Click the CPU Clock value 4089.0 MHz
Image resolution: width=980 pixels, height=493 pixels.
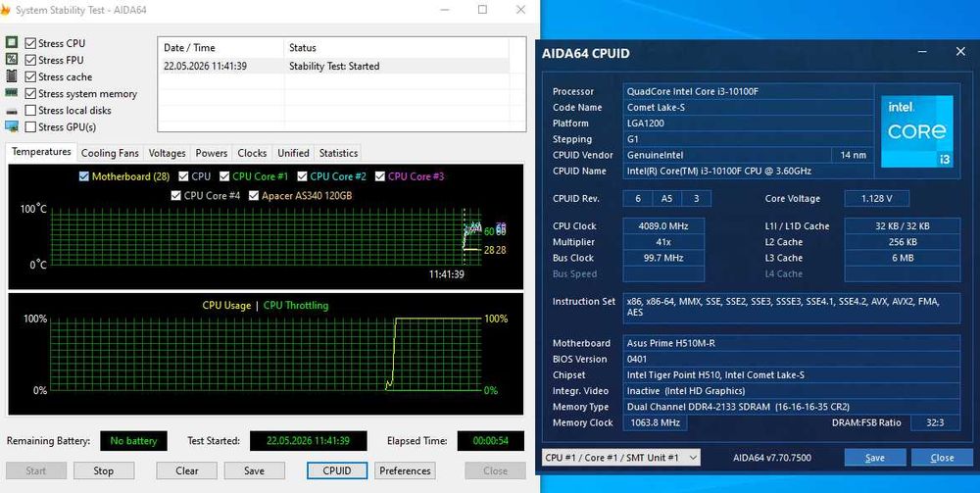(x=663, y=226)
